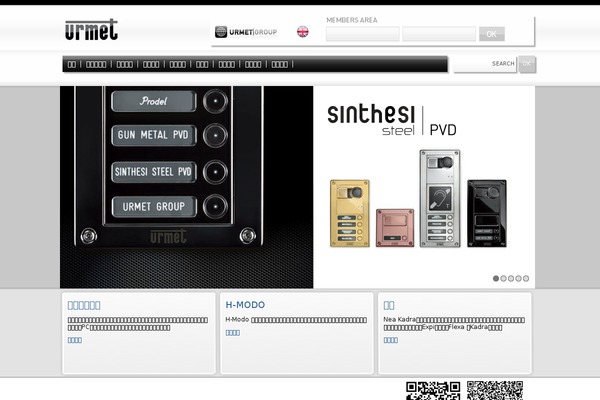The image size is (600, 400).
Task: Open the last item in the navigation bar
Action: [280, 64]
